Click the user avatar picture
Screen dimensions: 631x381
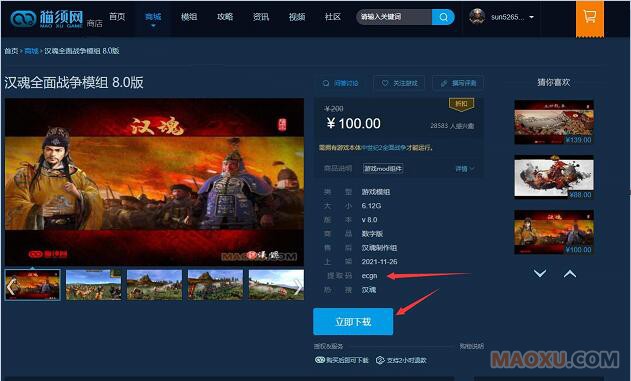477,17
